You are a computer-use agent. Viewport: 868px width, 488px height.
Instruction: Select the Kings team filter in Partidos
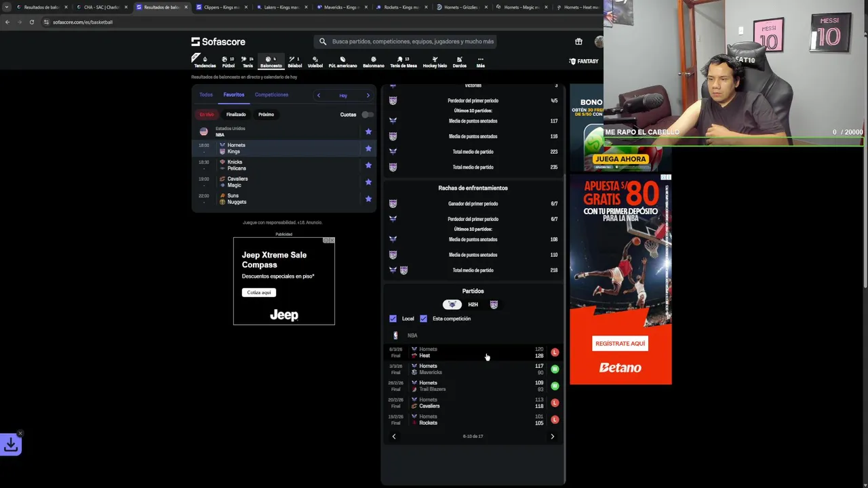click(494, 305)
